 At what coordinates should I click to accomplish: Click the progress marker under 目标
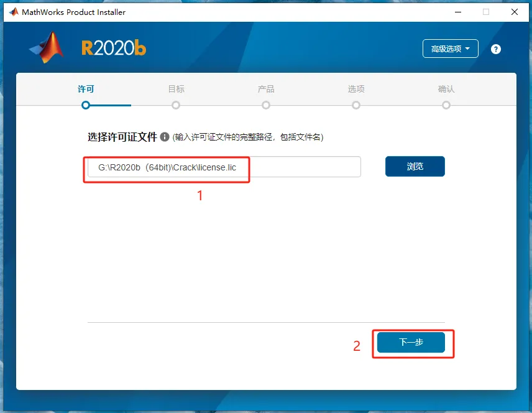point(176,105)
